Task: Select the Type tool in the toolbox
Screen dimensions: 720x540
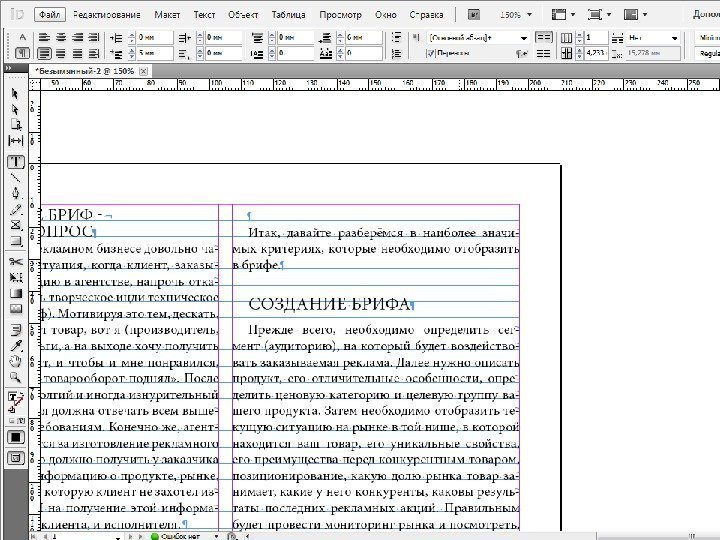Action: point(16,160)
